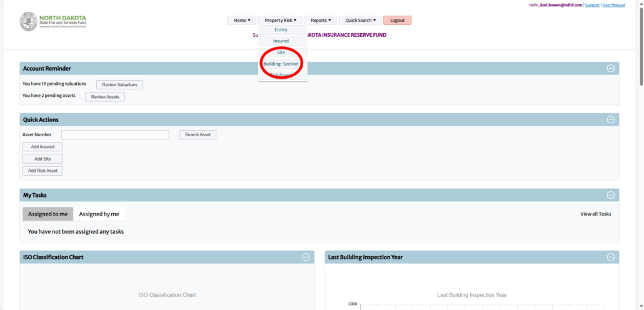Screen dimensions: 644x310
Task: Click into the Asset Number field
Action: (x=115, y=134)
